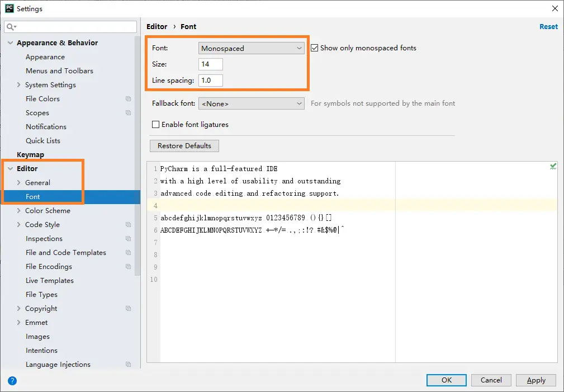This screenshot has height=392, width=564.
Task: Open Menus and Toolbars settings
Action: (x=59, y=71)
